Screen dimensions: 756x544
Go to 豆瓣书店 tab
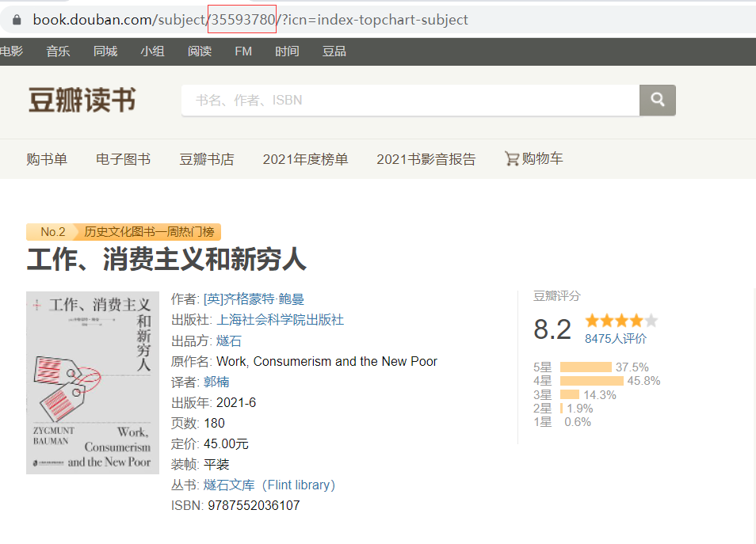[x=207, y=159]
